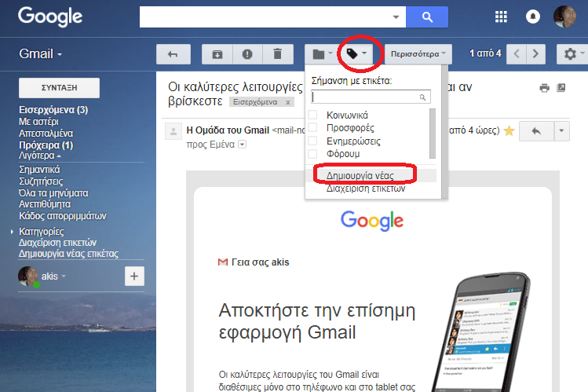Report spam exclamation icon
Screen dimensions: 588x392
247,54
